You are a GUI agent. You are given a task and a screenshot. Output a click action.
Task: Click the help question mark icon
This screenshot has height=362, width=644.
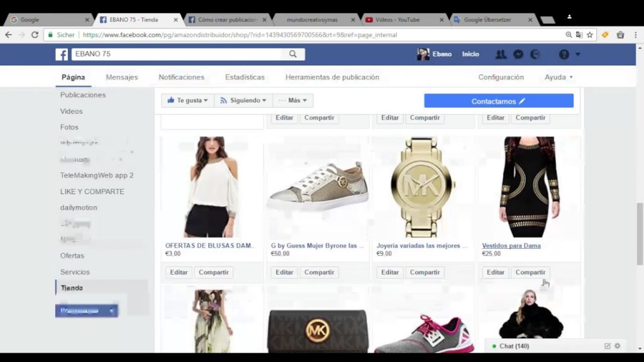point(563,55)
